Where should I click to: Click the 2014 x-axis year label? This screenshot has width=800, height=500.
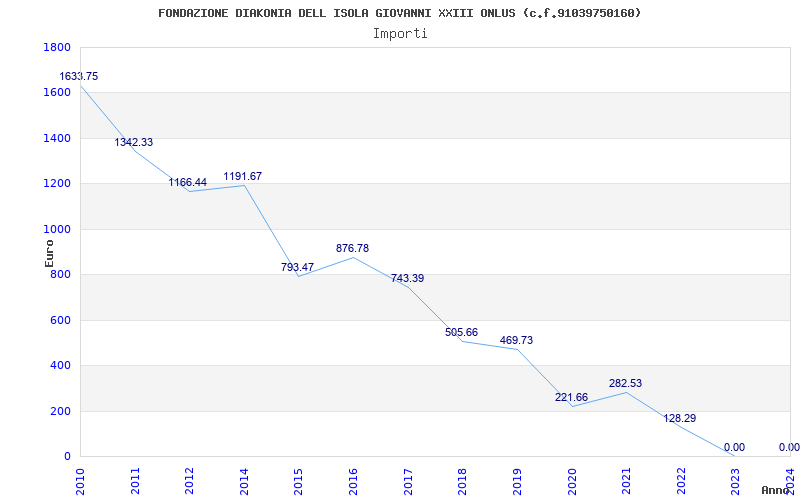(244, 482)
